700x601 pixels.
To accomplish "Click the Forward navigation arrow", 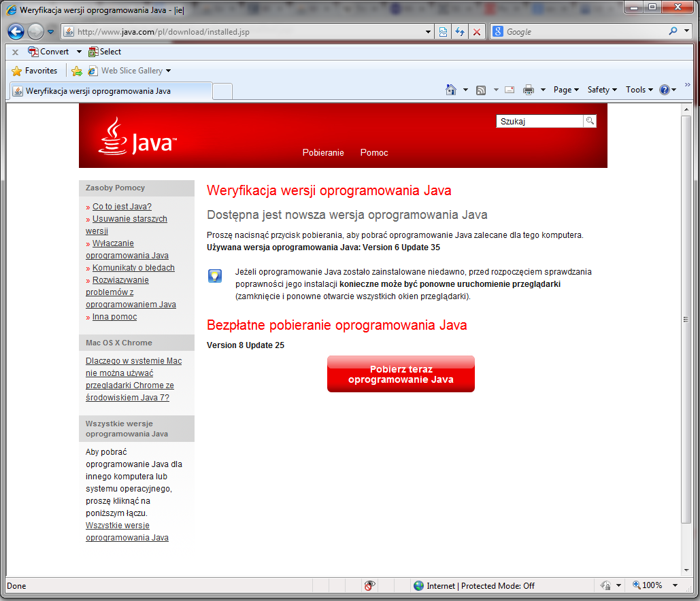I will point(35,32).
